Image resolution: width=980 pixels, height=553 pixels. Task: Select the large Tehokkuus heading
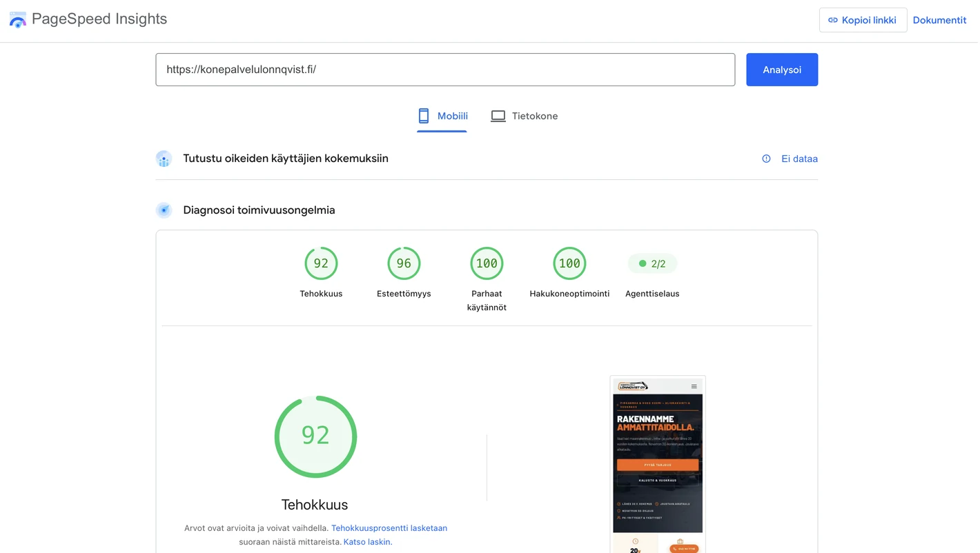315,505
